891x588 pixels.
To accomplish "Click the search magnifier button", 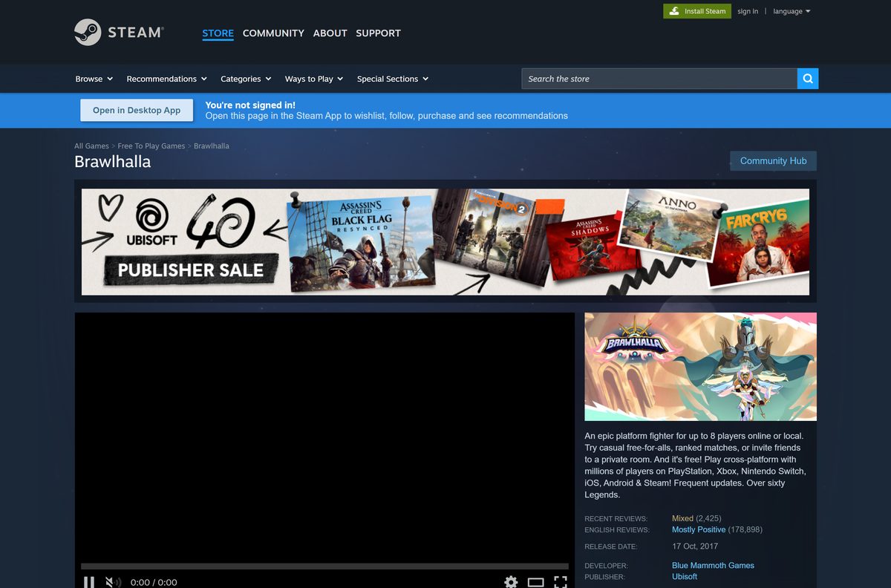I will coord(808,79).
